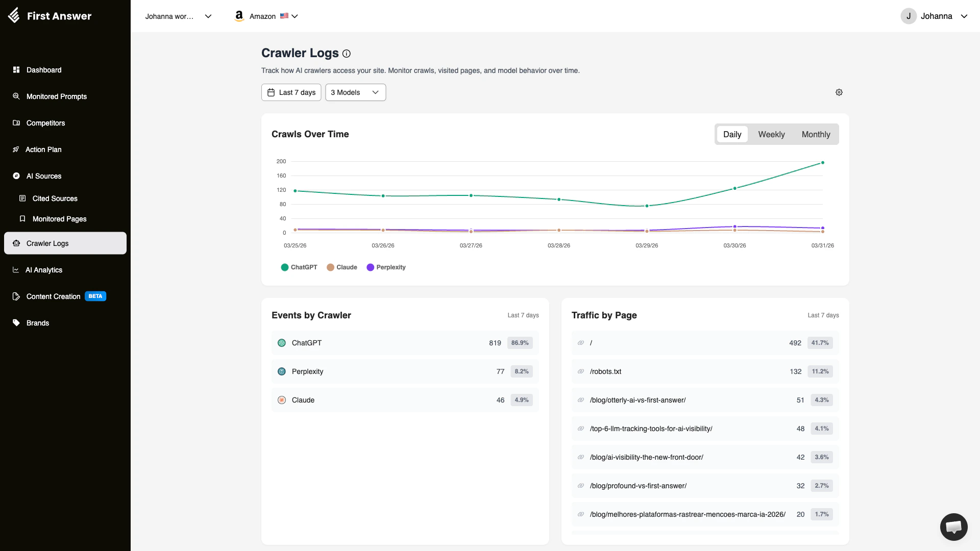Toggle the Claude series in chart legend
Screen dimensions: 980x551
click(x=342, y=267)
